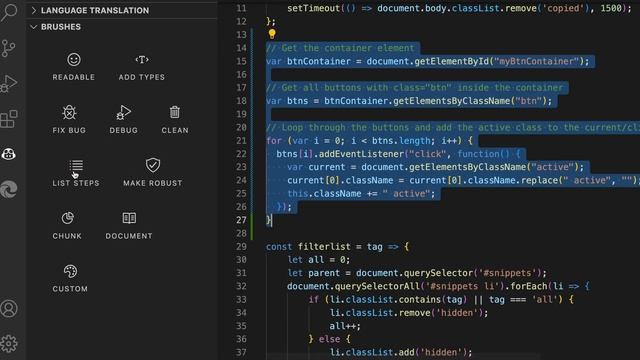
Task: Apply the Add Types brush
Action: 142,67
